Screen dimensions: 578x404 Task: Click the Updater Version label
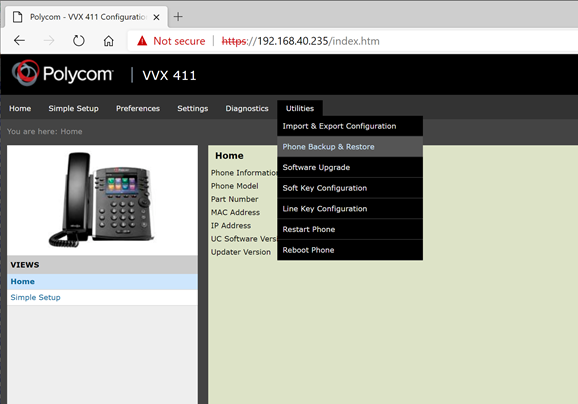(x=241, y=252)
